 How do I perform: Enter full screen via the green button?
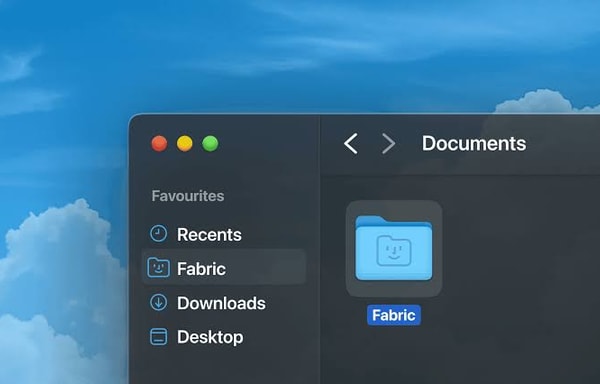[x=210, y=144]
